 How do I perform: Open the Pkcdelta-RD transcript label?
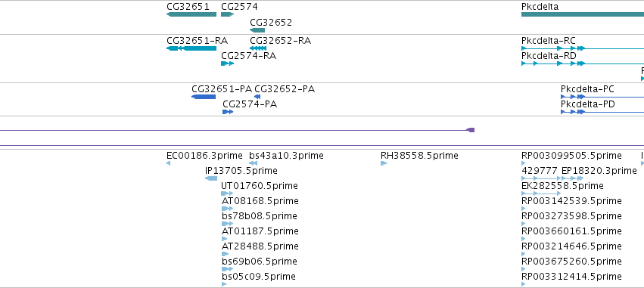[x=549, y=56]
